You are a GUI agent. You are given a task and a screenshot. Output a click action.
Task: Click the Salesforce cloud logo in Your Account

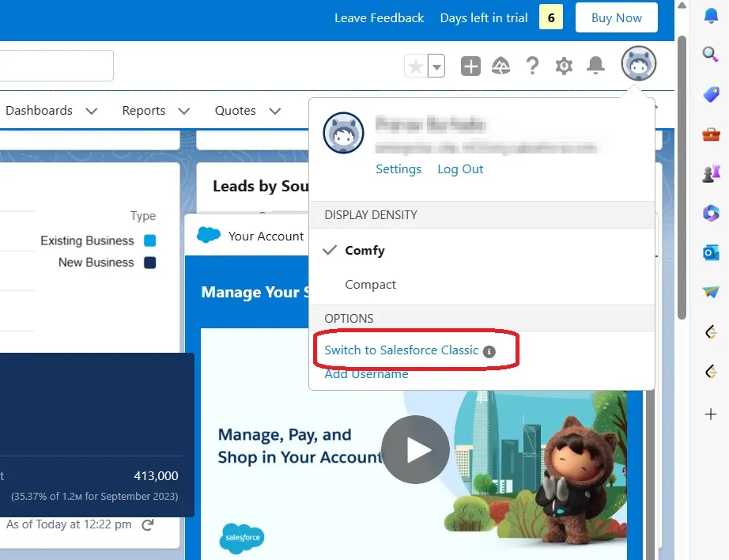(208, 234)
